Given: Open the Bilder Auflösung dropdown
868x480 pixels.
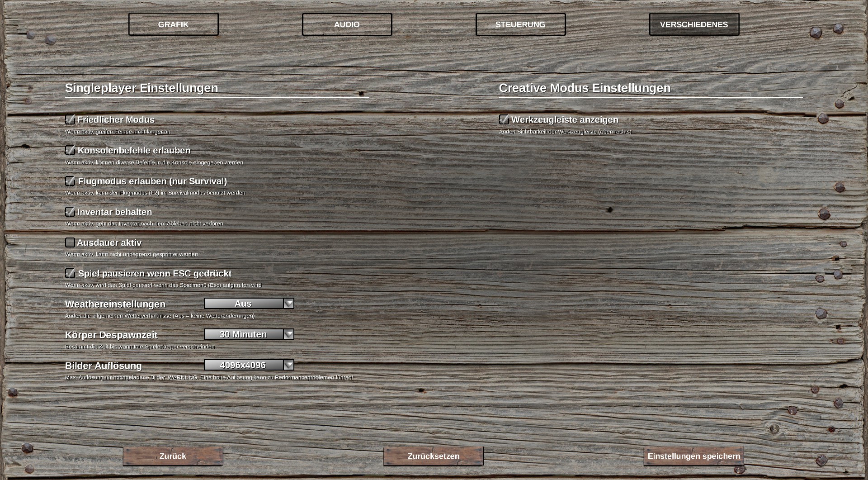Looking at the screenshot, I should (x=243, y=365).
